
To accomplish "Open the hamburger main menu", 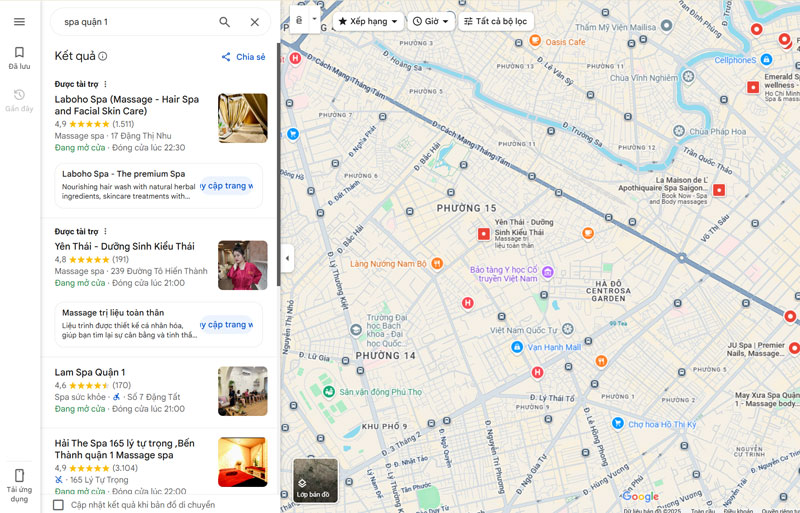I will pos(19,22).
